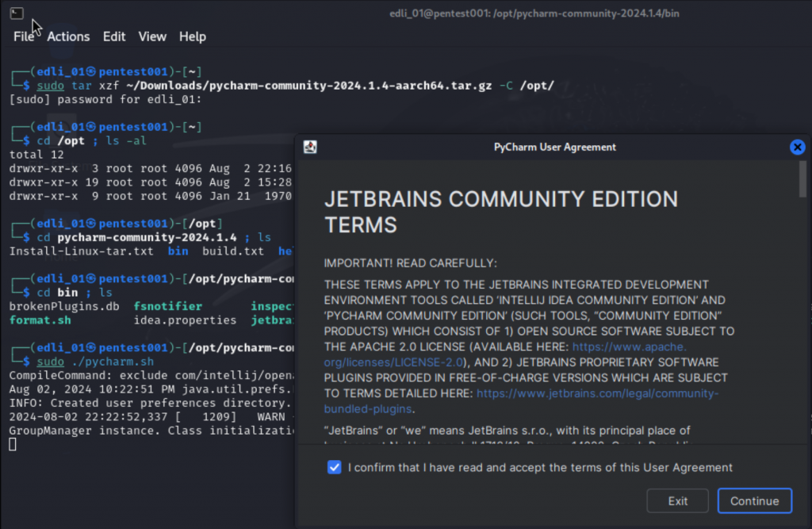Close the PyCharm User Agreement dialog
The image size is (812, 529).
point(798,148)
